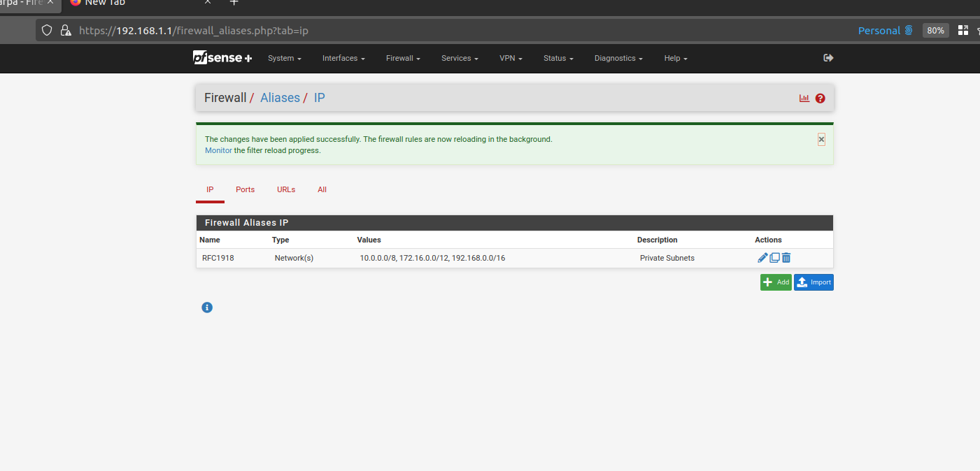Click the 10.0.0.0/8 values cell
Screen dimensions: 980x471
point(432,258)
